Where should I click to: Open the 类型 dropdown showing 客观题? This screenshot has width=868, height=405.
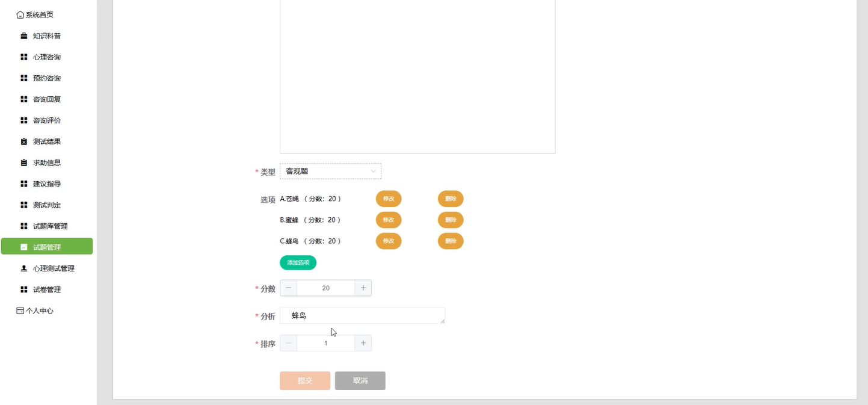click(330, 171)
